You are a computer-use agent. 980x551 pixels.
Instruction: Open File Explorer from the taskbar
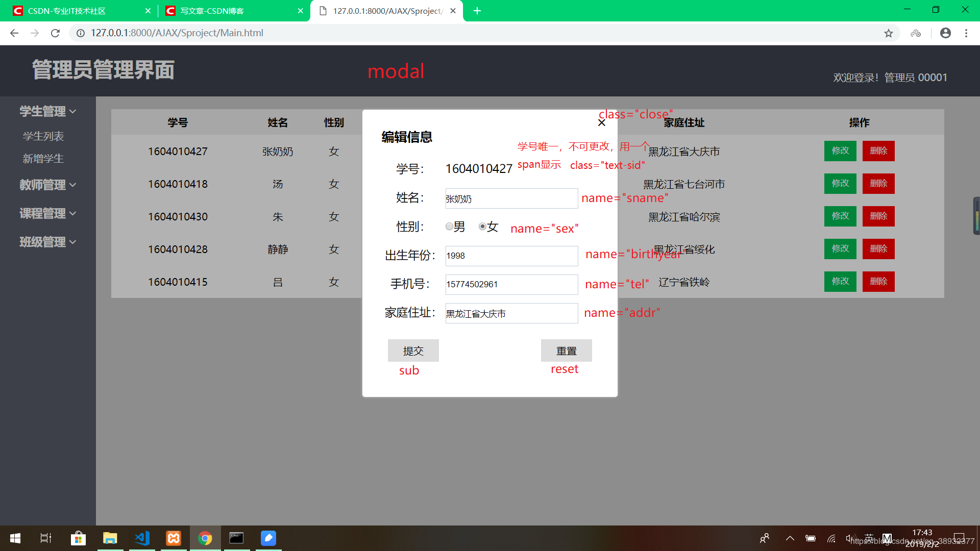click(x=110, y=538)
